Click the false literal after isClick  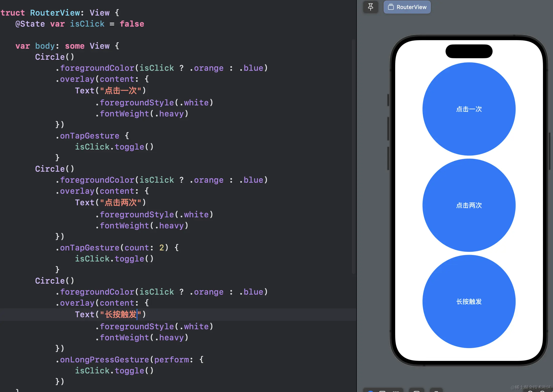click(132, 24)
